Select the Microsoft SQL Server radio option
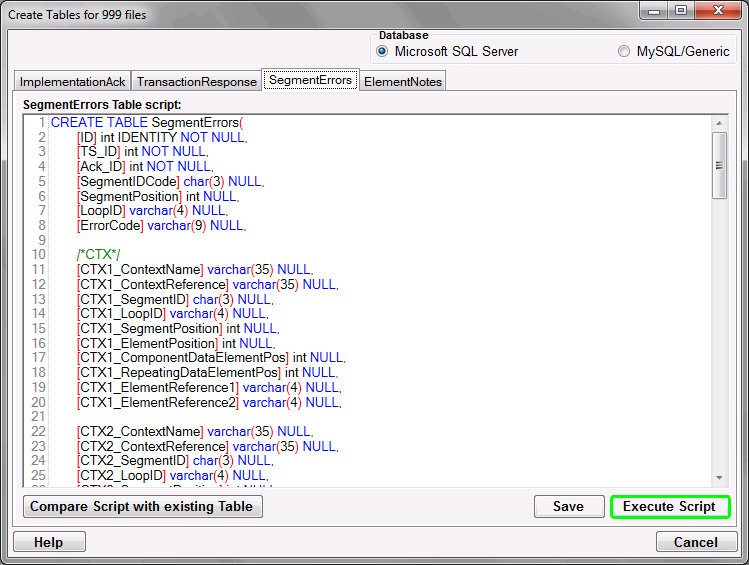The height and width of the screenshot is (565, 749). coord(383,51)
